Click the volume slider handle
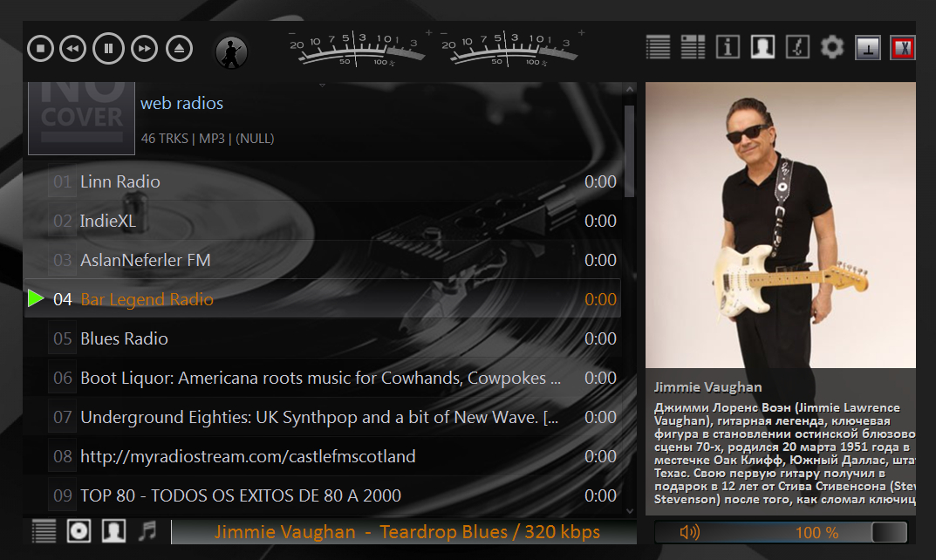 889,532
